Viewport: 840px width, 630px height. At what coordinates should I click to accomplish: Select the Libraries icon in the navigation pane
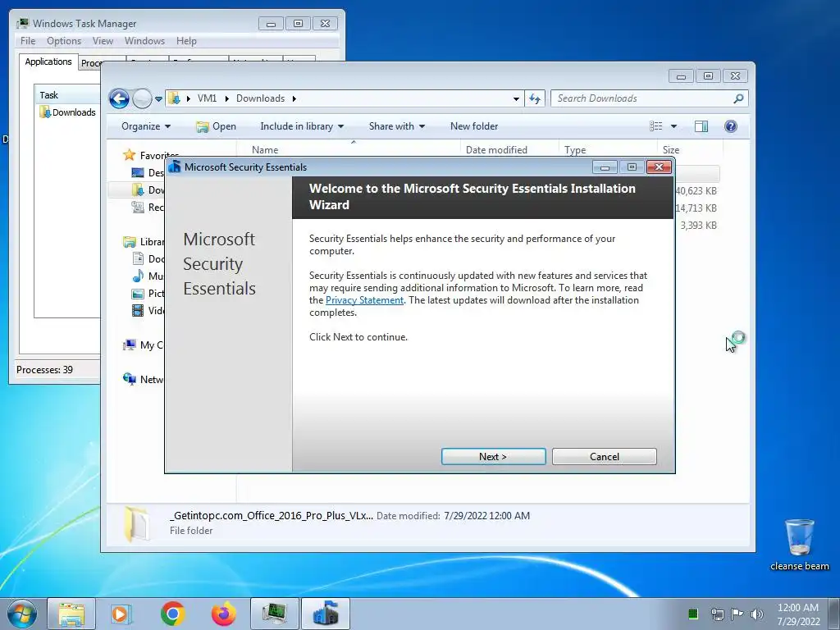(129, 242)
